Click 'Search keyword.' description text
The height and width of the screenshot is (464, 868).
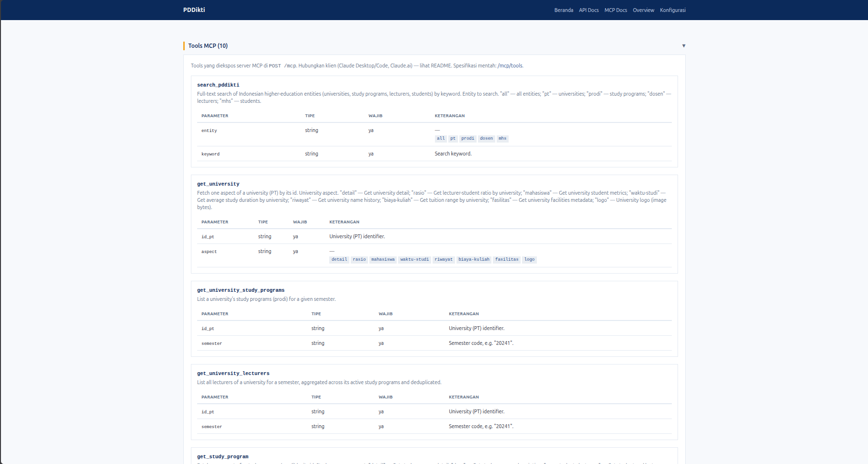(x=453, y=154)
